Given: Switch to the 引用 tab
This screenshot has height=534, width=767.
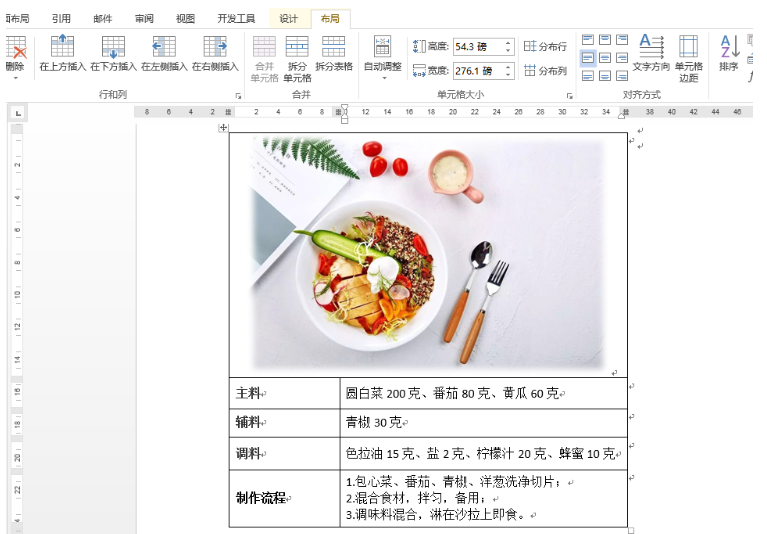Looking at the screenshot, I should pos(61,19).
